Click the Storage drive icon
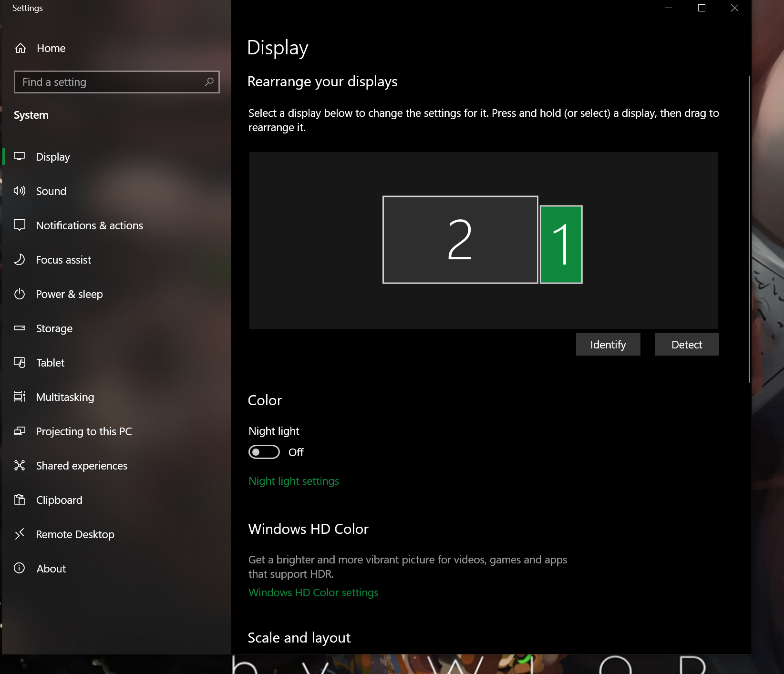The height and width of the screenshot is (674, 784). coord(20,328)
